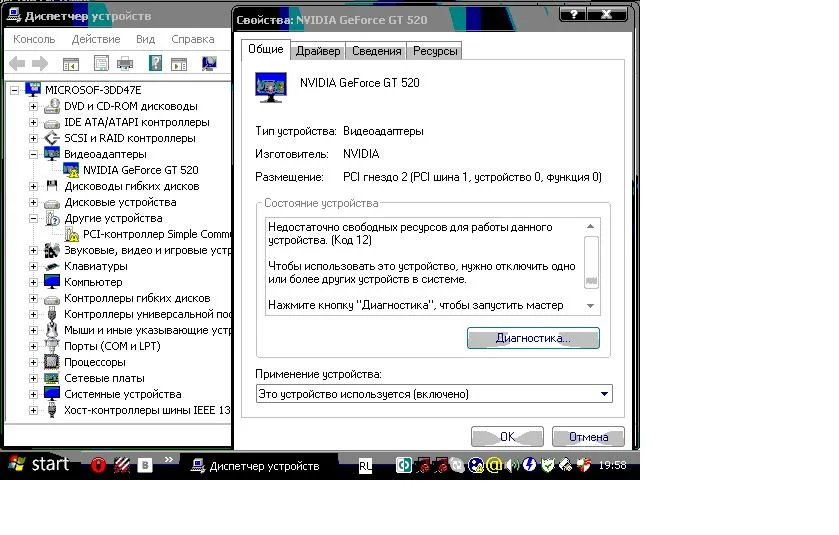Collapse the Другие устройства node
Image resolution: width=839 pixels, height=535 pixels.
coord(33,218)
